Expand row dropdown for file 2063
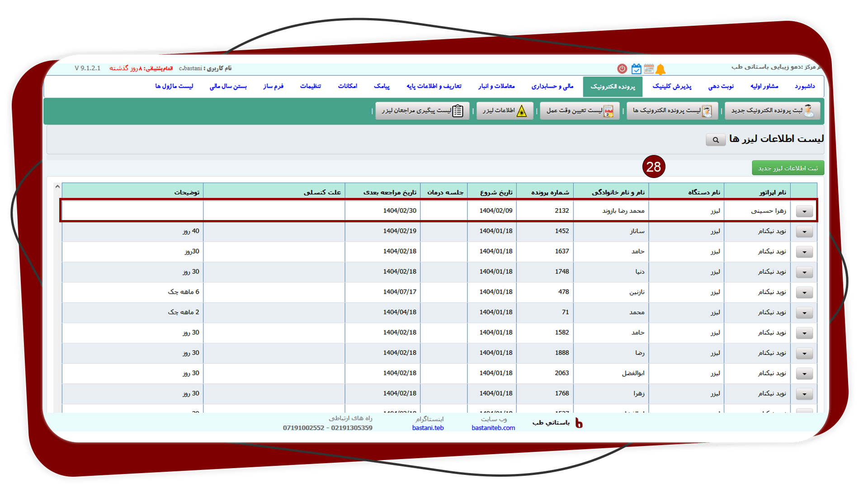868x488 pixels. pos(804,374)
